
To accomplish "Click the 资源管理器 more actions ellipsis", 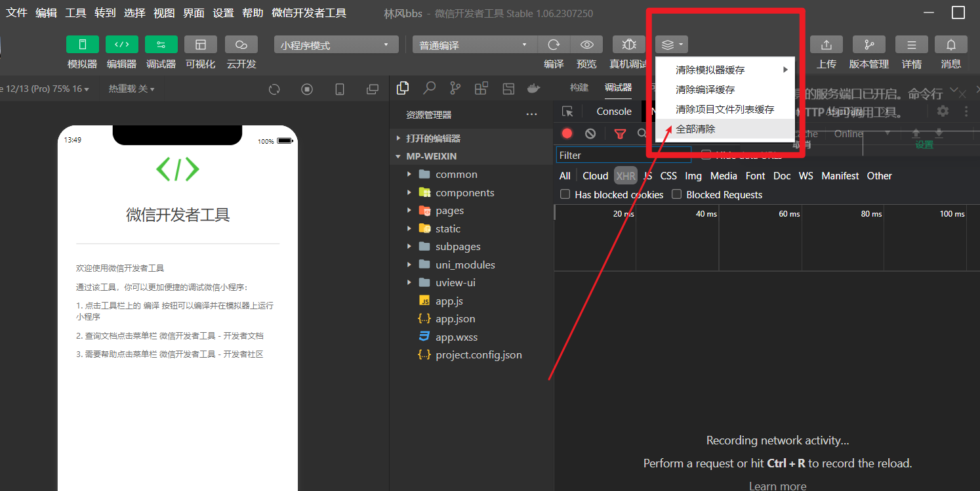I will (x=531, y=115).
